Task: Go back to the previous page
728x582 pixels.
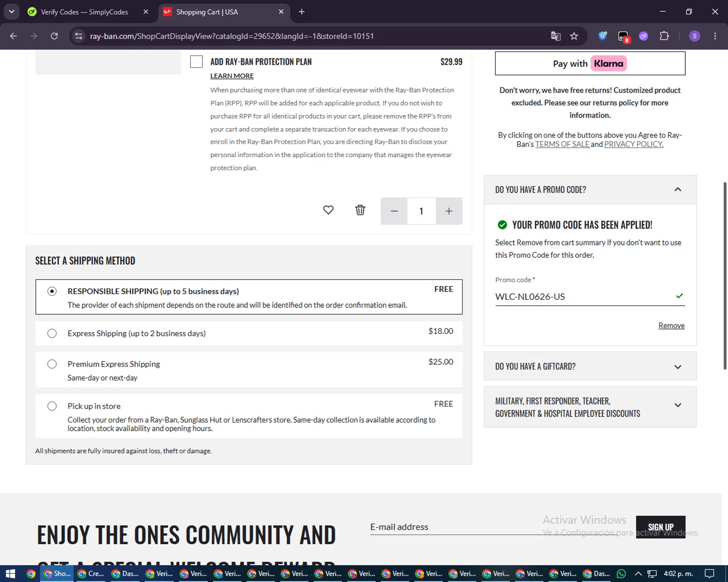Action: pyautogui.click(x=14, y=36)
